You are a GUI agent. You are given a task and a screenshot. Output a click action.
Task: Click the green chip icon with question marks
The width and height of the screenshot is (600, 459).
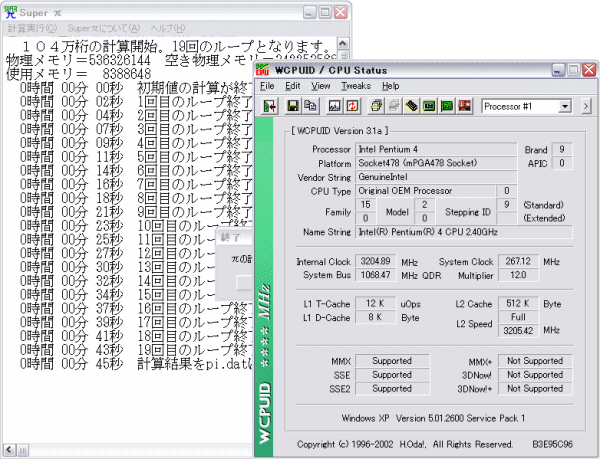[447, 106]
